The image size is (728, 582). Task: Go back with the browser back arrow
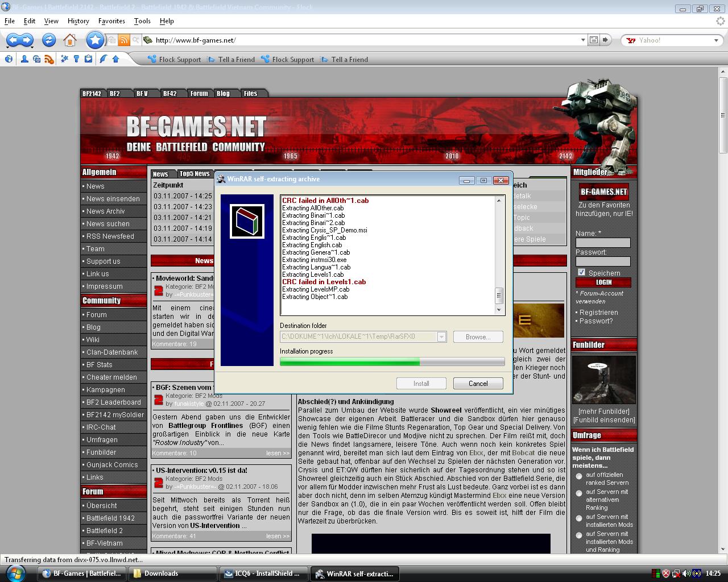click(14, 40)
